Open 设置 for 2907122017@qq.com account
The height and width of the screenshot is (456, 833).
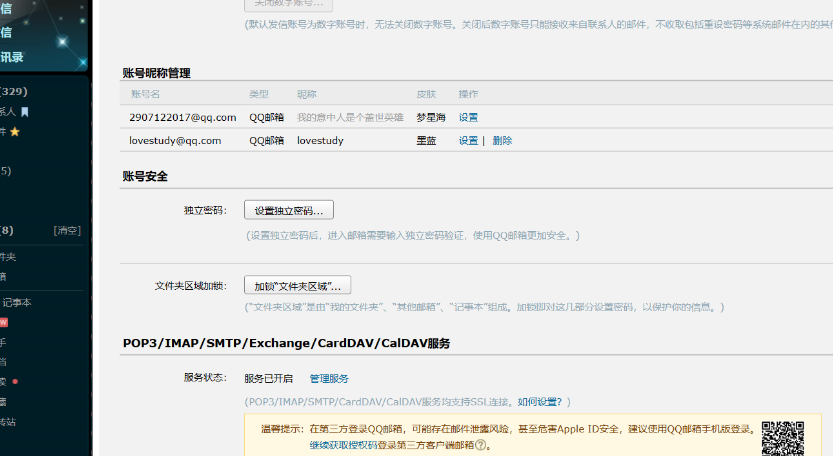[468, 117]
